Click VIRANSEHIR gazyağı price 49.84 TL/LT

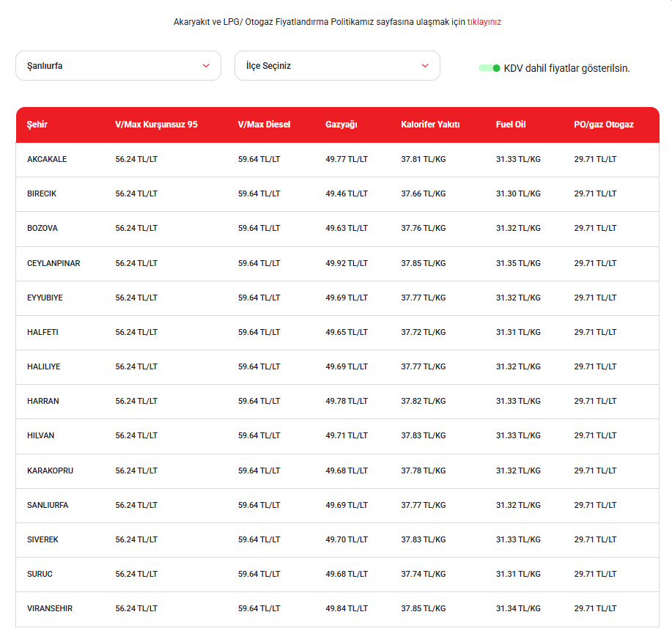[x=347, y=608]
